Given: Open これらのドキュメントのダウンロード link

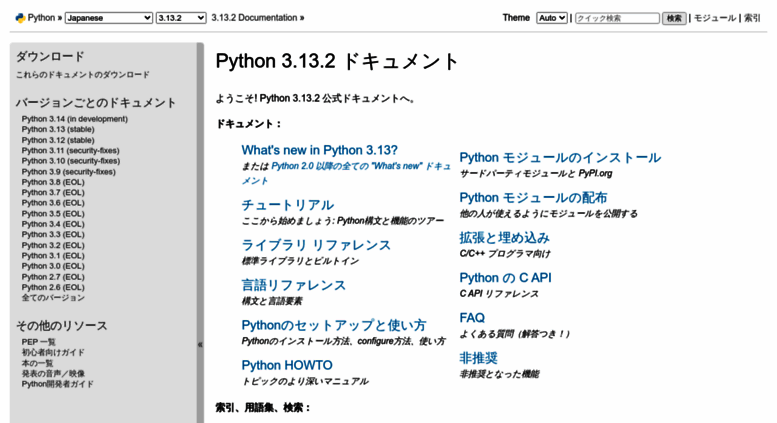Looking at the screenshot, I should point(82,75).
